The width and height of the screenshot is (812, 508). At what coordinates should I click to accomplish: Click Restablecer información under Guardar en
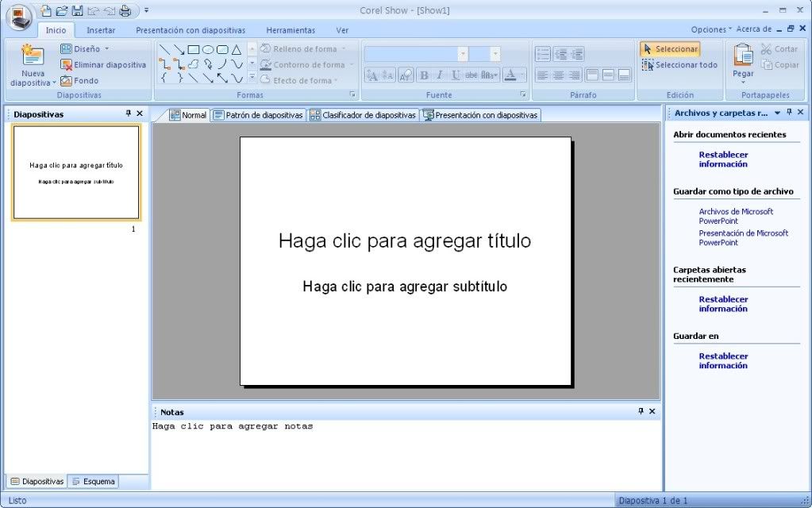coord(723,360)
